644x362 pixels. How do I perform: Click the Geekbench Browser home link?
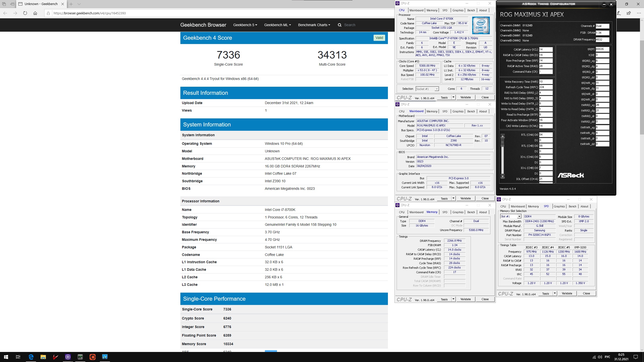(203, 25)
